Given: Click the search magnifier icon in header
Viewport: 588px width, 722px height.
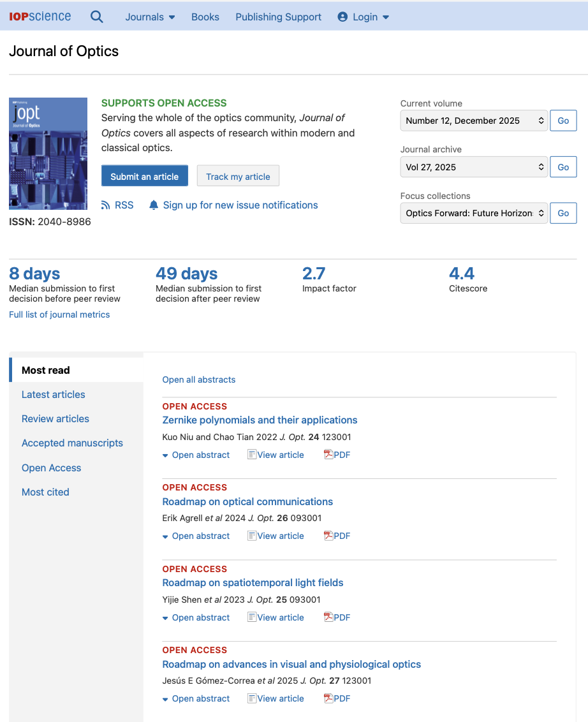Looking at the screenshot, I should pyautogui.click(x=96, y=17).
